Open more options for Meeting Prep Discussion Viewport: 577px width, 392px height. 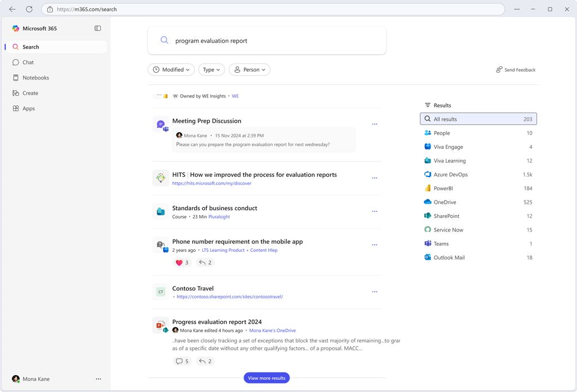pyautogui.click(x=375, y=124)
